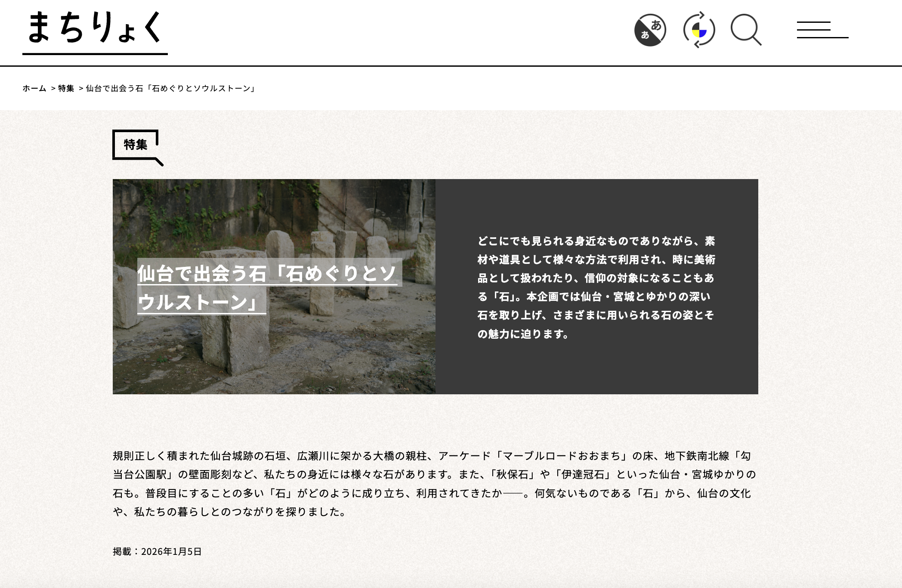902x588 pixels.
Task: Switch the color contrast mode icon
Action: pos(699,30)
